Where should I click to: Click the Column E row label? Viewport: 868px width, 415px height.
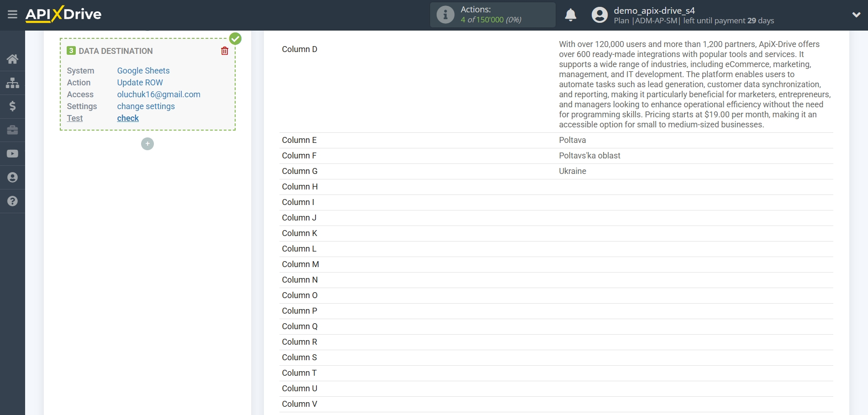[x=300, y=140]
